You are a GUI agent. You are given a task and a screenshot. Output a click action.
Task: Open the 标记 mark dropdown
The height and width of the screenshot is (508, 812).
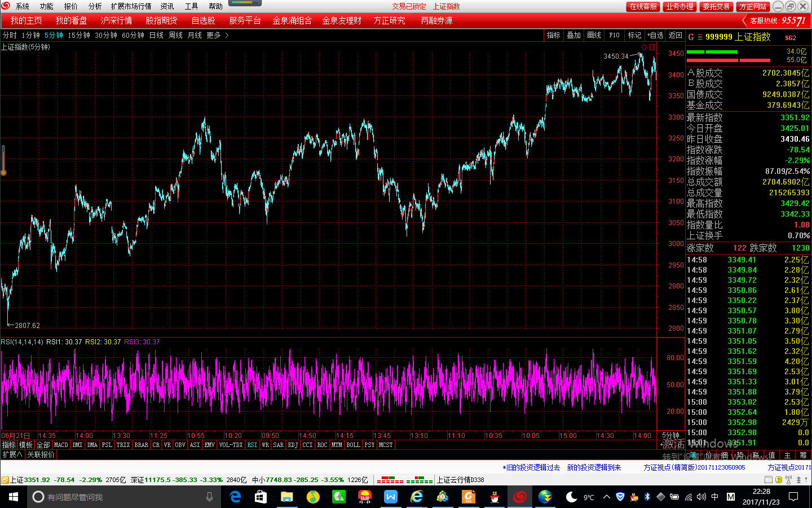point(634,35)
